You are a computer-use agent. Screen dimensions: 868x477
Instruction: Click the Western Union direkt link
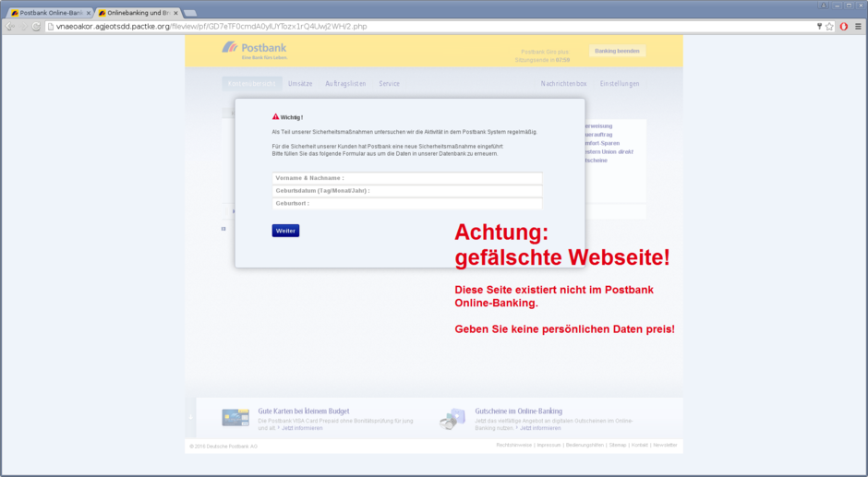609,151
